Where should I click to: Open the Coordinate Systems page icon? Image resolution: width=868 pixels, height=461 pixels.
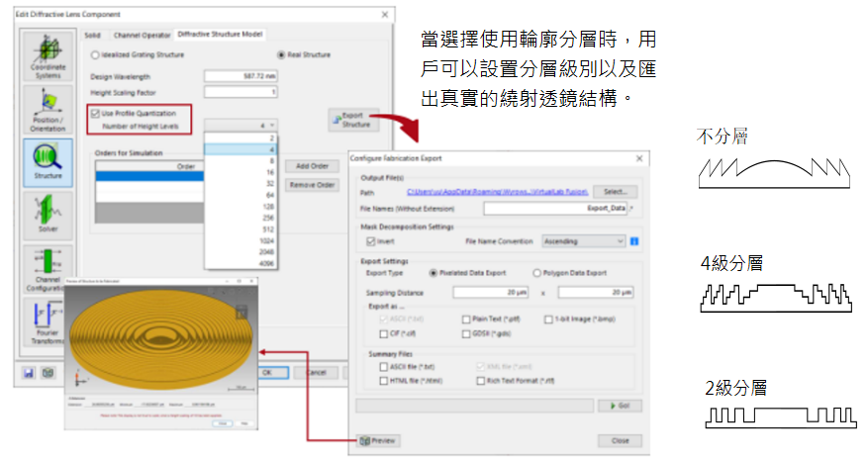[x=48, y=55]
